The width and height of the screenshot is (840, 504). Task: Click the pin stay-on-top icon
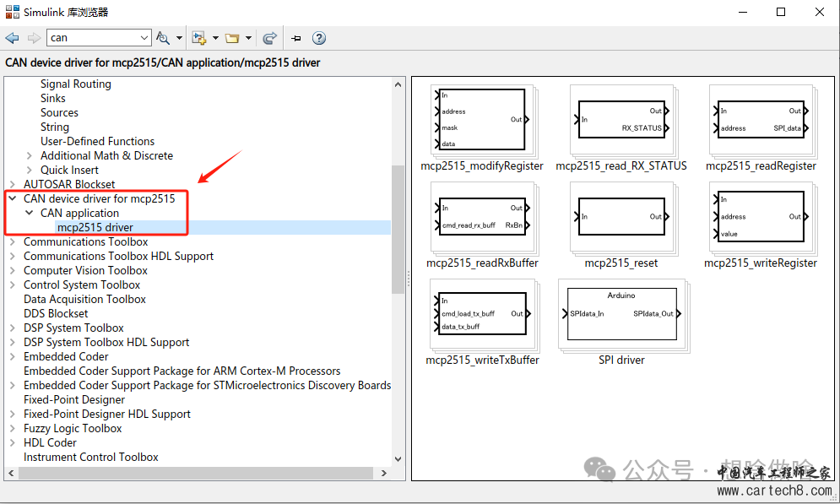pyautogui.click(x=296, y=38)
